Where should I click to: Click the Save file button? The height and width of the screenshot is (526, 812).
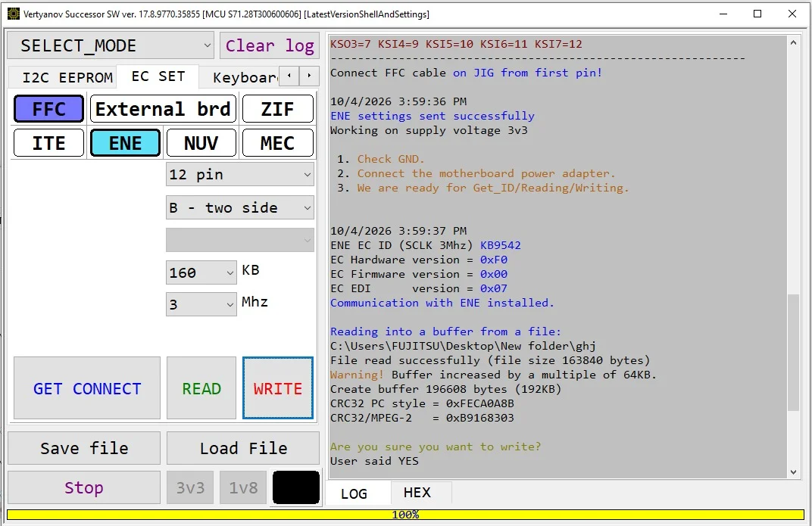(x=84, y=448)
